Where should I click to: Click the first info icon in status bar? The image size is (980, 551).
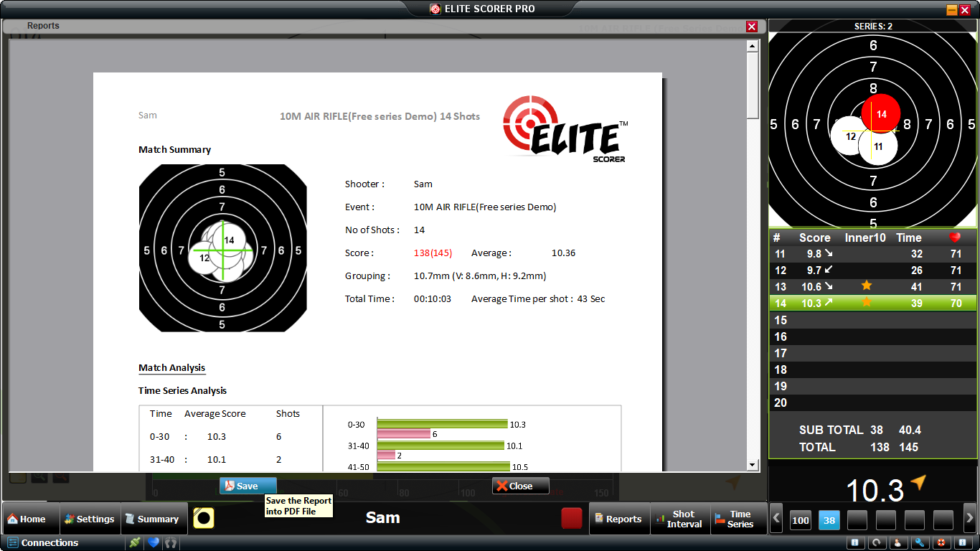[855, 542]
